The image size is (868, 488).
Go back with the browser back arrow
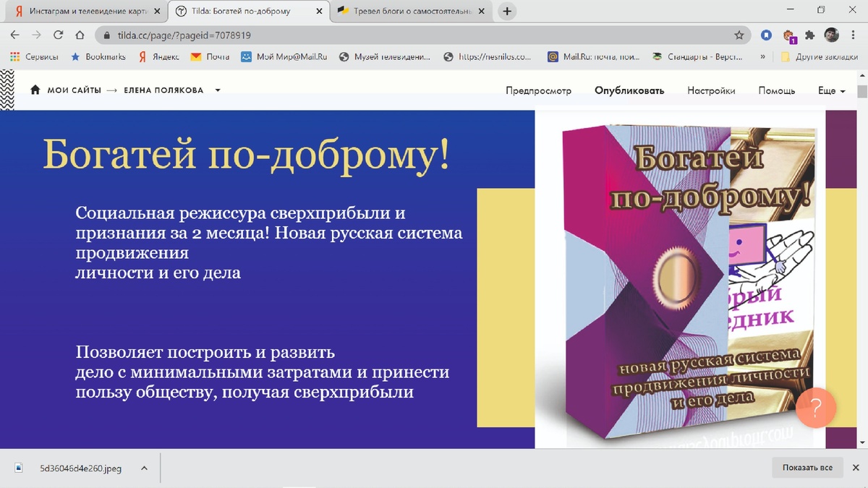14,35
